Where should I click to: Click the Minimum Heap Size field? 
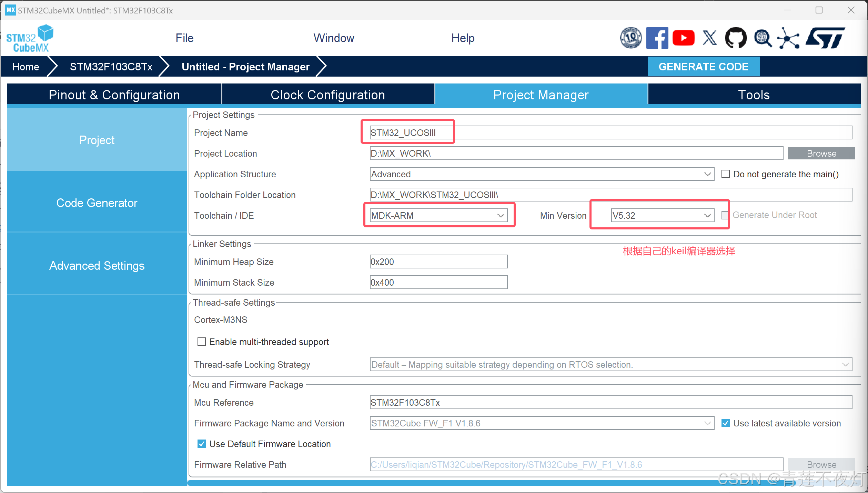click(x=438, y=262)
